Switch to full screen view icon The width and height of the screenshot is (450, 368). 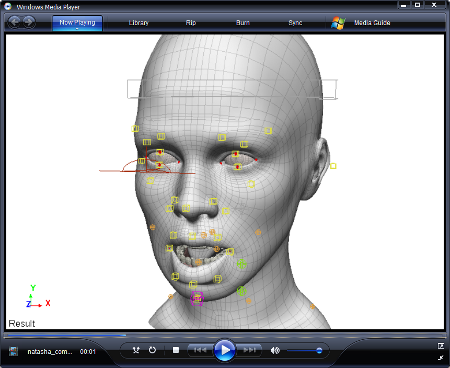point(441,346)
